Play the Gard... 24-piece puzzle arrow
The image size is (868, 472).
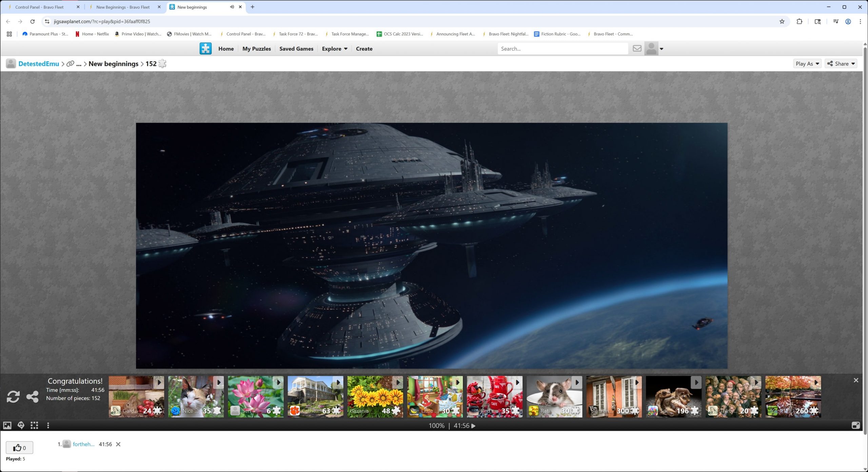pyautogui.click(x=159, y=382)
